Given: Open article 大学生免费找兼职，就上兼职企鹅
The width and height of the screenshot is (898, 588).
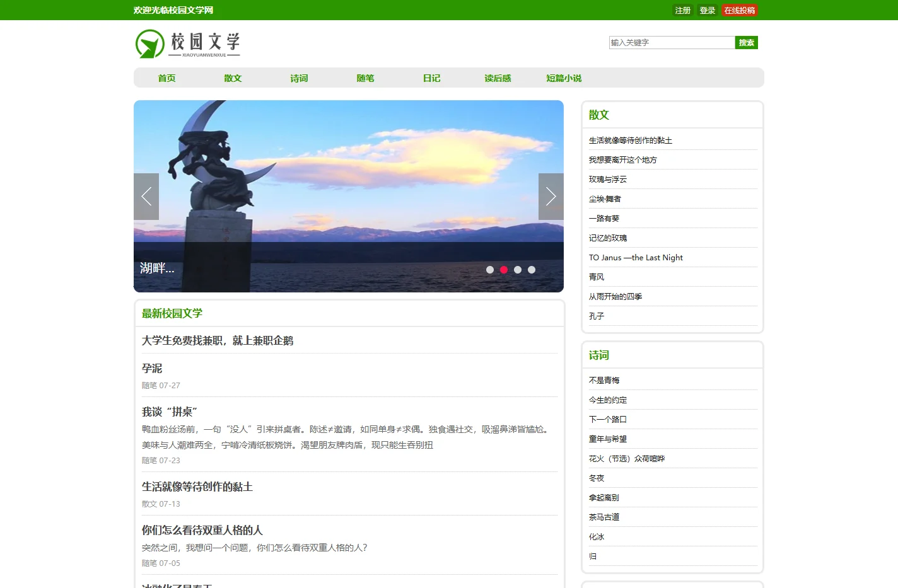Looking at the screenshot, I should pyautogui.click(x=218, y=340).
